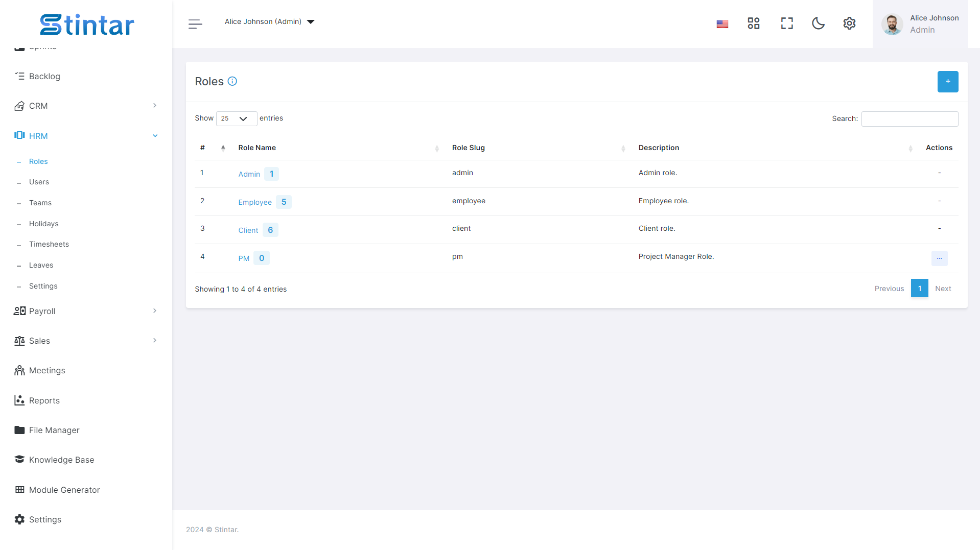980x550 pixels.
Task: Click the Knowledge Base graduation cap icon
Action: 19,459
